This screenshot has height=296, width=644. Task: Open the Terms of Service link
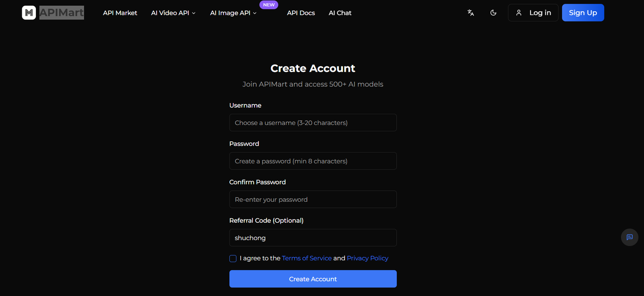[307, 258]
